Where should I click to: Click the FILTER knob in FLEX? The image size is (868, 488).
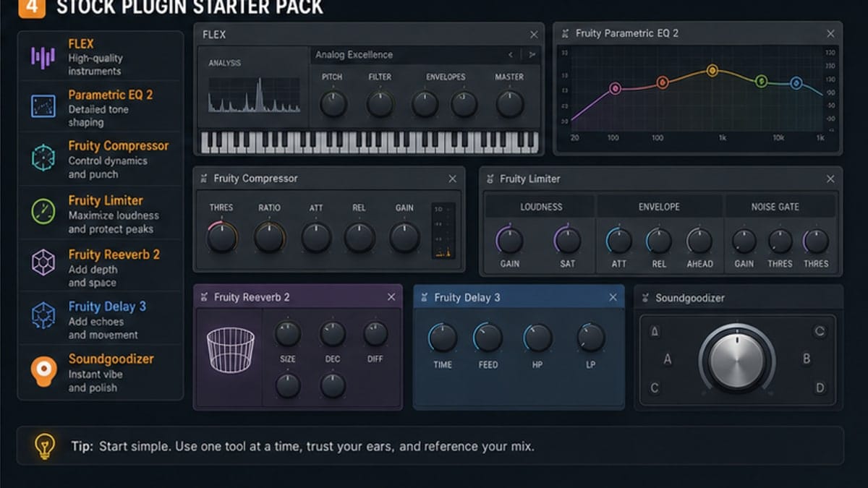tap(380, 104)
